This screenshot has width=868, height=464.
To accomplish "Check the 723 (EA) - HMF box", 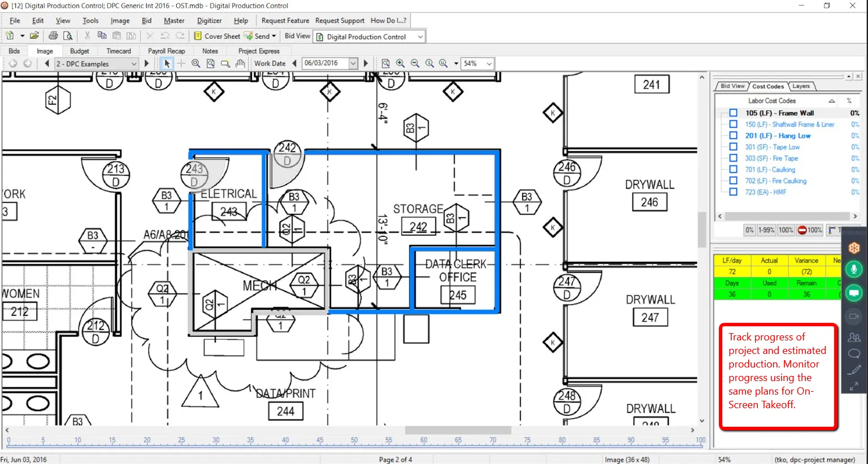I will coord(733,192).
